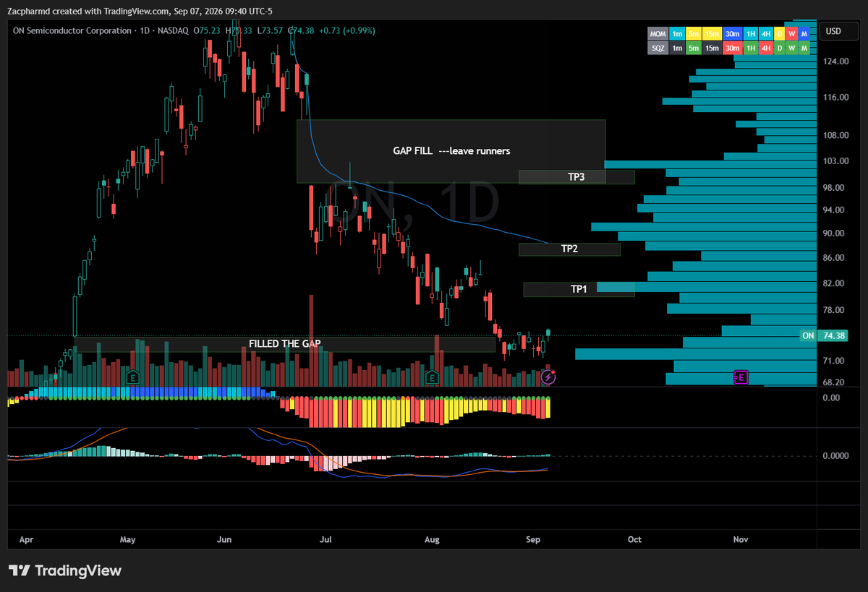Click the 94.00 price axis label
The height and width of the screenshot is (592, 868).
[835, 210]
